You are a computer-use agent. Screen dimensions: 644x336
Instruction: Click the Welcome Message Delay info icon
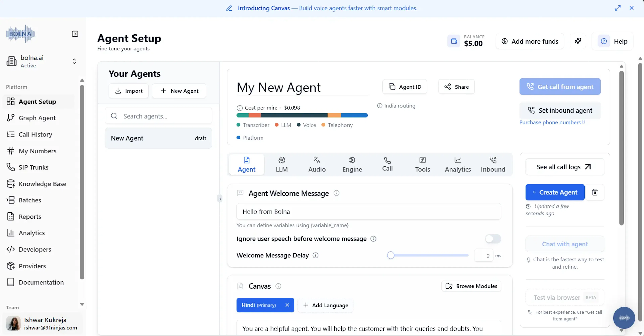315,255
